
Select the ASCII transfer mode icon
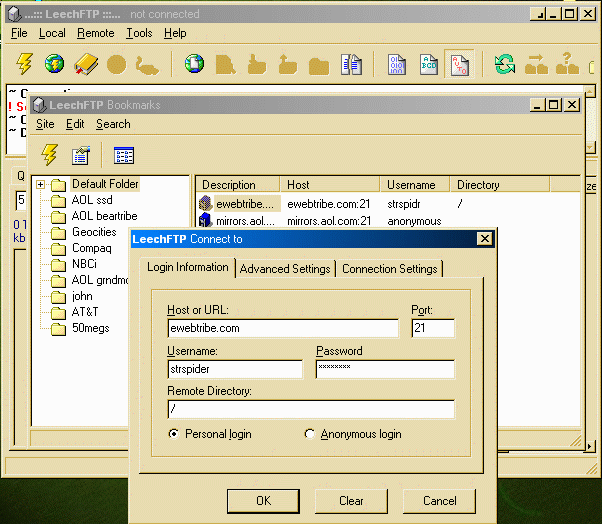(429, 66)
